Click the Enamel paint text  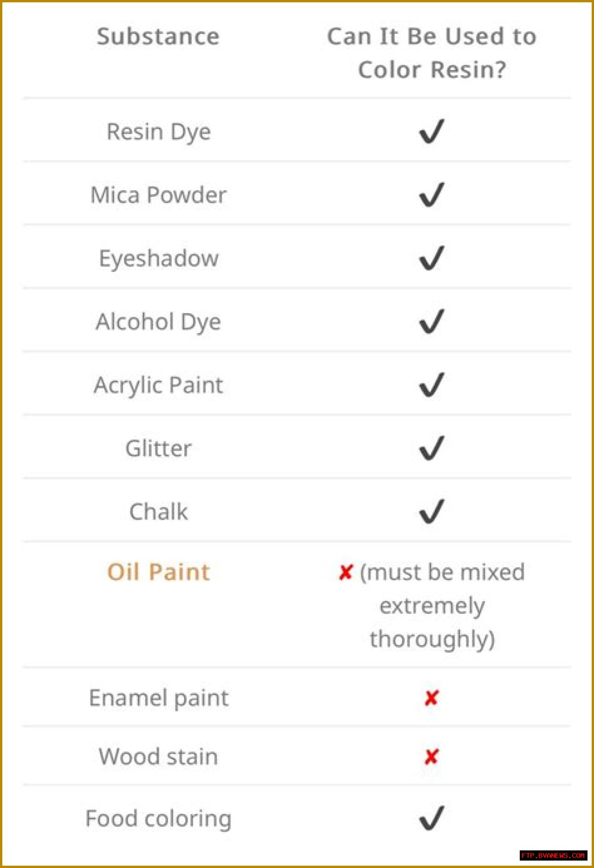point(159,698)
